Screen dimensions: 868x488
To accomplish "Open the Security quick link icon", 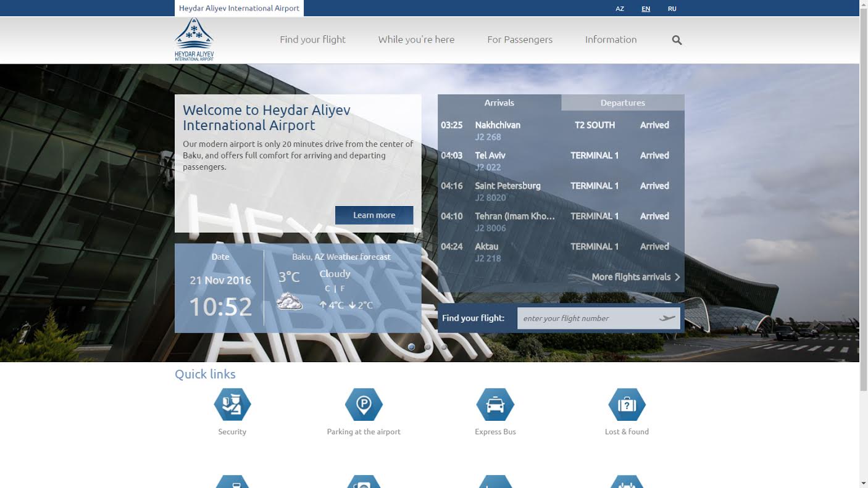I will [232, 405].
